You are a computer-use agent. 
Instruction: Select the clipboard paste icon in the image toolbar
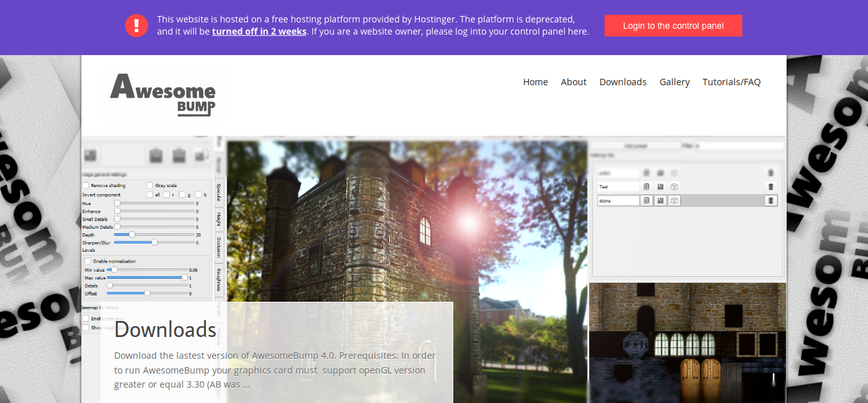click(x=156, y=156)
